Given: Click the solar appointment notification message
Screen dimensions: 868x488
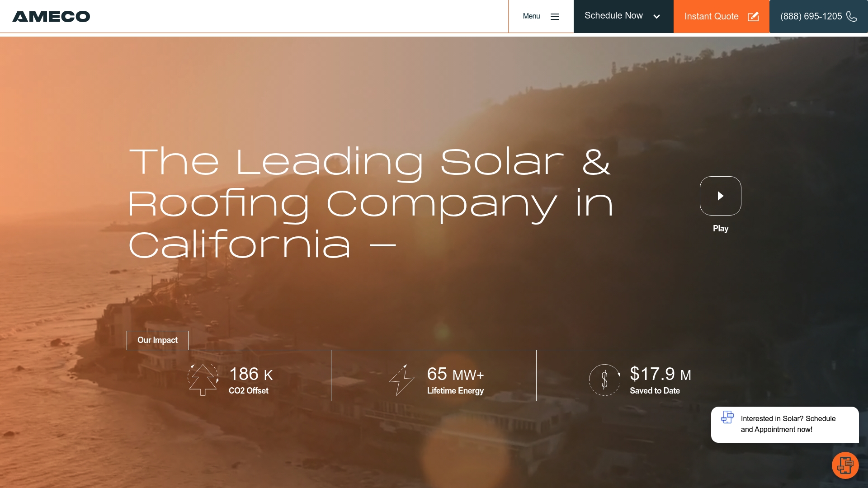Looking at the screenshot, I should click(788, 424).
